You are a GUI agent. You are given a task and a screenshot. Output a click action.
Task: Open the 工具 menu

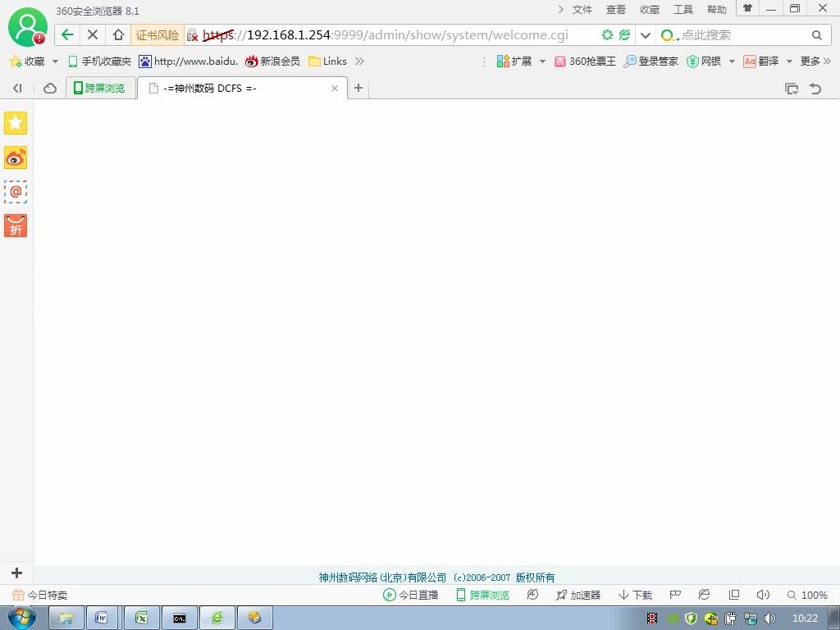coord(683,10)
